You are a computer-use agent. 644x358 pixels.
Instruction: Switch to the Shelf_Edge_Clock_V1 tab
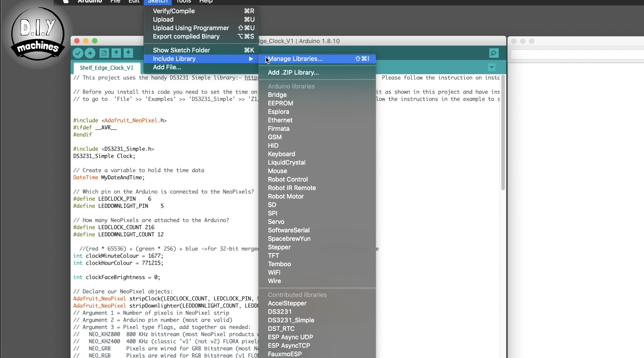tap(107, 68)
